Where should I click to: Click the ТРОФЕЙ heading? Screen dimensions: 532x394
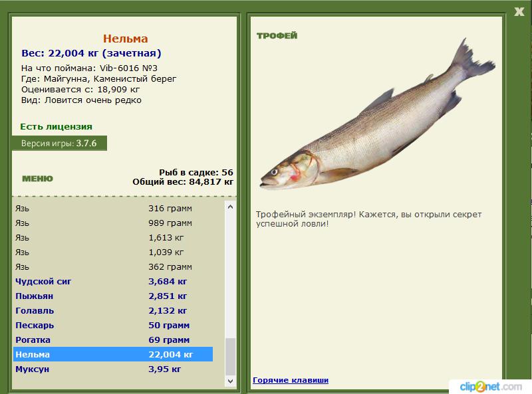277,36
